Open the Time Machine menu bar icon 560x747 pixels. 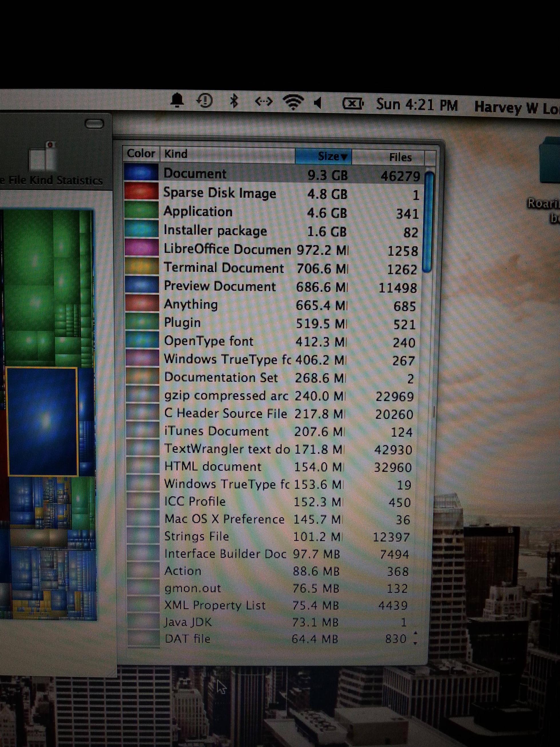pos(204,101)
